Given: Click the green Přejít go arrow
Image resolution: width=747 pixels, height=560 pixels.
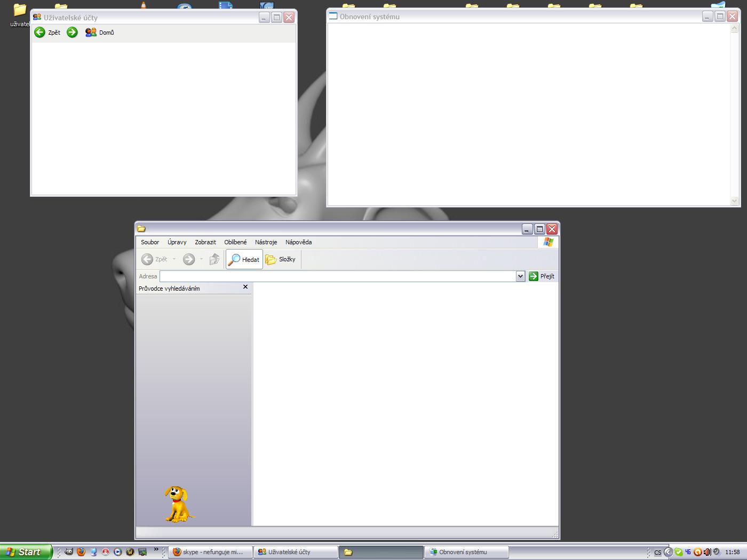Looking at the screenshot, I should pyautogui.click(x=534, y=276).
